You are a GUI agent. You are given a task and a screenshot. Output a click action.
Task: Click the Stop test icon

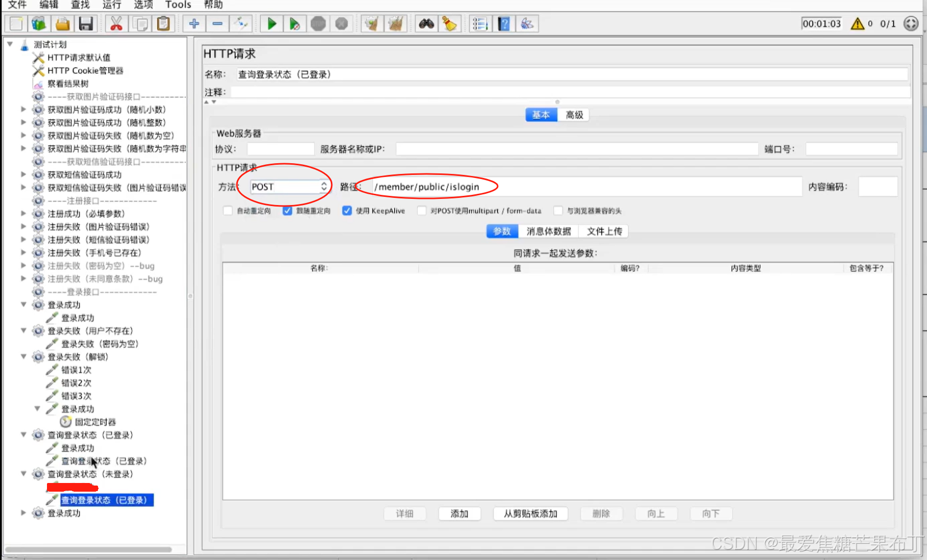point(318,23)
